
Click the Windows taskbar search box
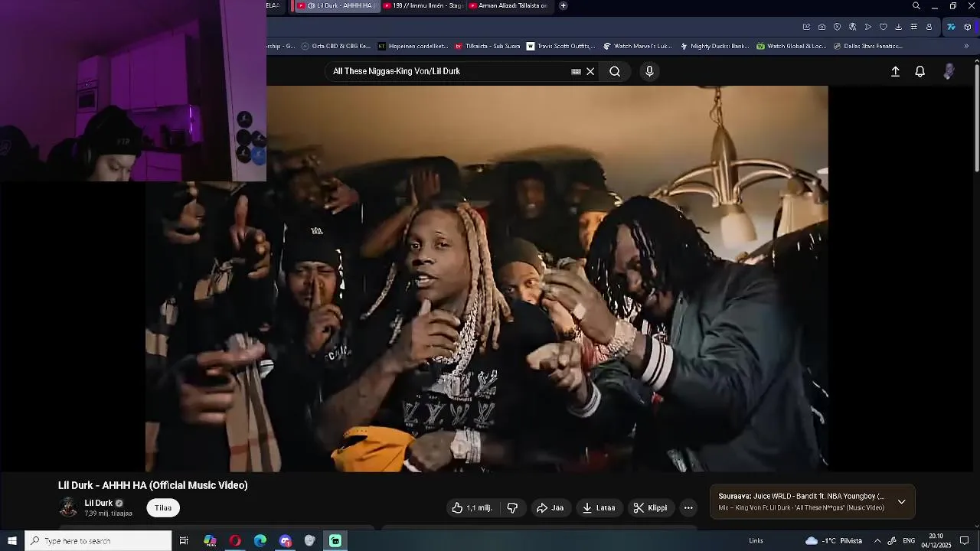point(98,541)
